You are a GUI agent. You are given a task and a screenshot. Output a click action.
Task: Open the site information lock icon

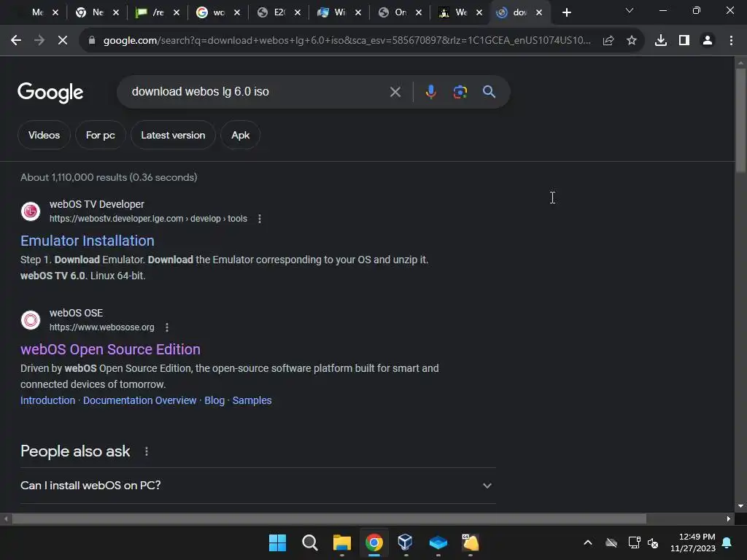[x=92, y=41]
